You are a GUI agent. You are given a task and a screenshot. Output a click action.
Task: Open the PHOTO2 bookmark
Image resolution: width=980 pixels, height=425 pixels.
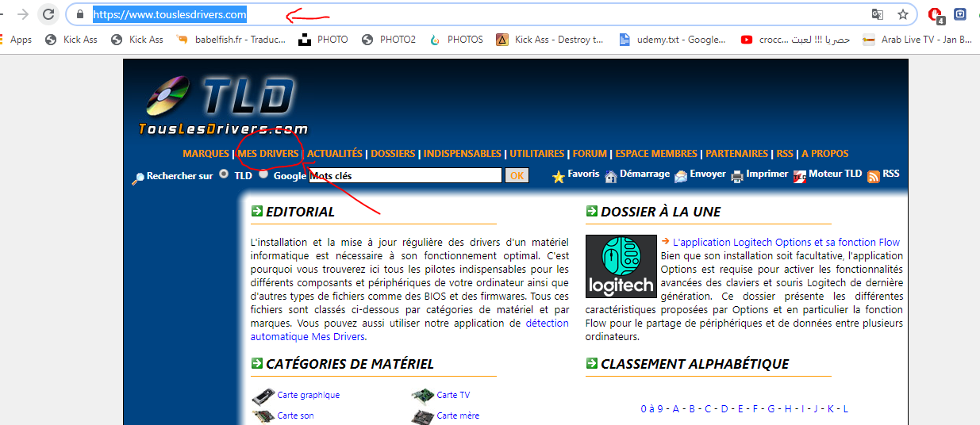pos(389,40)
